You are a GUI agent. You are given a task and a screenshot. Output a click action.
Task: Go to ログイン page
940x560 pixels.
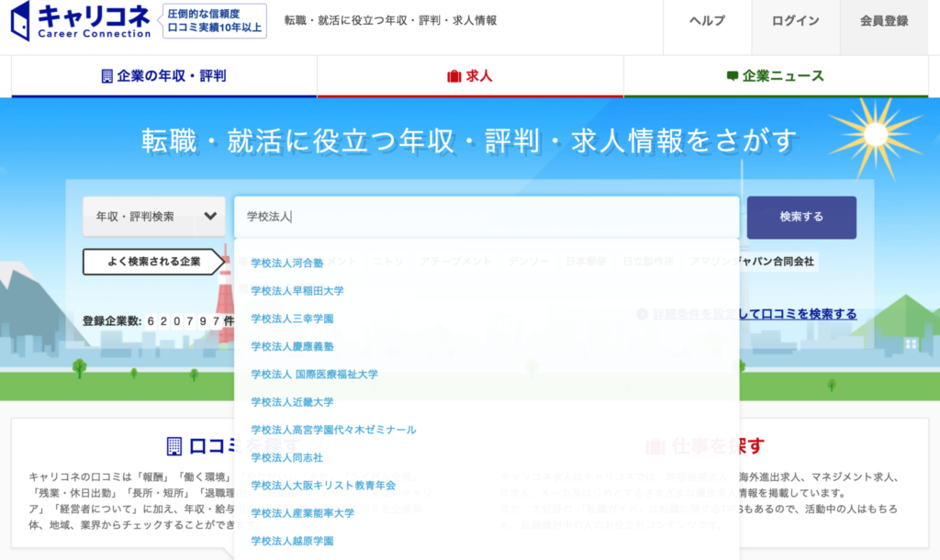pyautogui.click(x=796, y=21)
